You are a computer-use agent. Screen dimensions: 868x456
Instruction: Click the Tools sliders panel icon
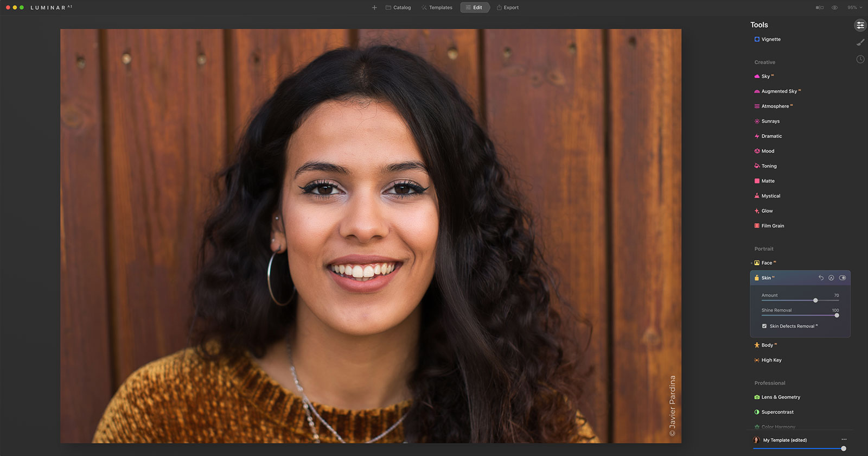tap(860, 26)
